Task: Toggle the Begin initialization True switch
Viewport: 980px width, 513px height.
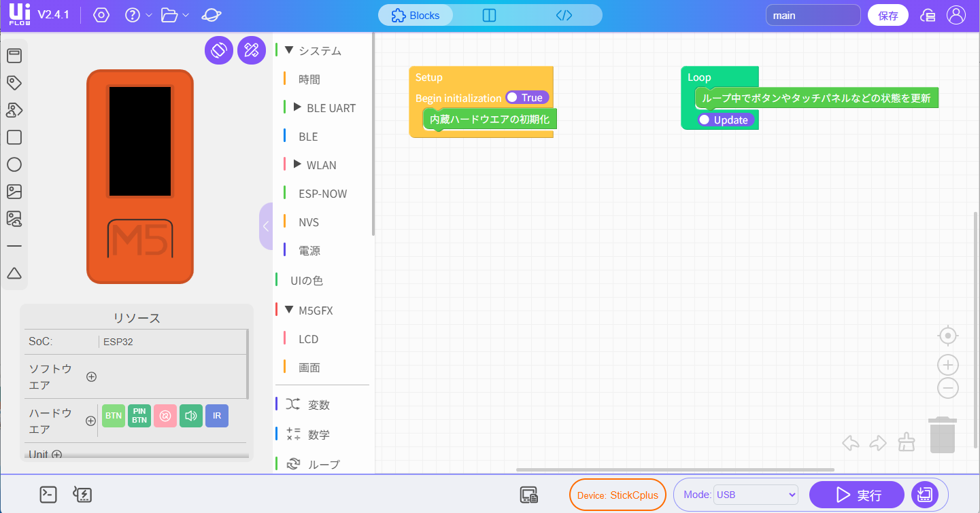Action: click(526, 98)
